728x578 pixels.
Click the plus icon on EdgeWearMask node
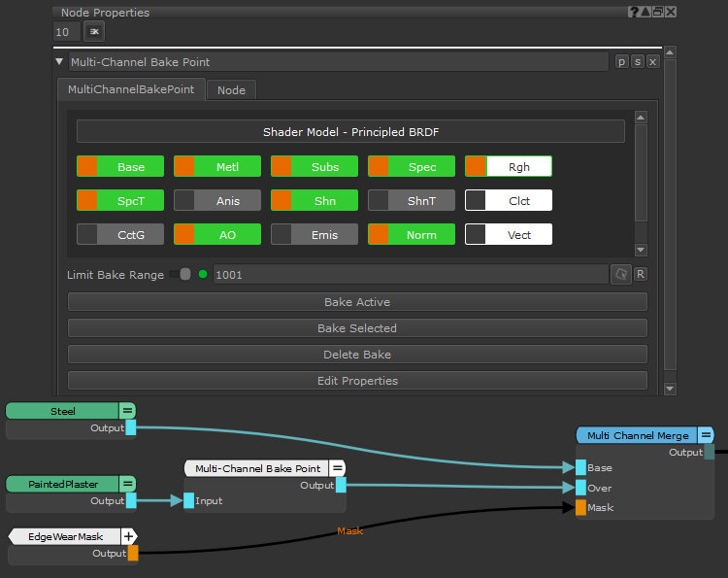click(x=129, y=535)
